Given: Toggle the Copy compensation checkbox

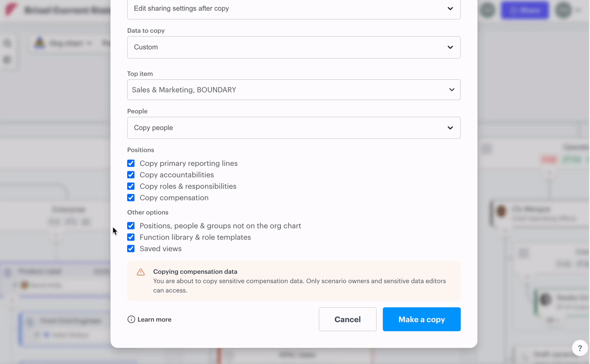Looking at the screenshot, I should [x=131, y=198].
